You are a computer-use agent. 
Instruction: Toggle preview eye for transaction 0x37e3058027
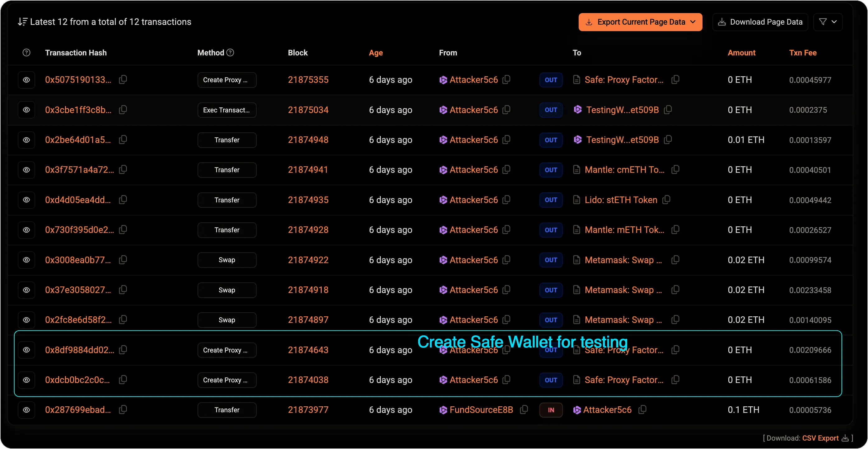(26, 290)
